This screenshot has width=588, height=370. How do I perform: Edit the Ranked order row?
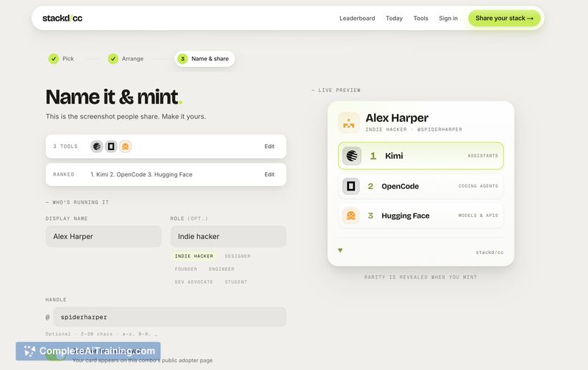(269, 174)
